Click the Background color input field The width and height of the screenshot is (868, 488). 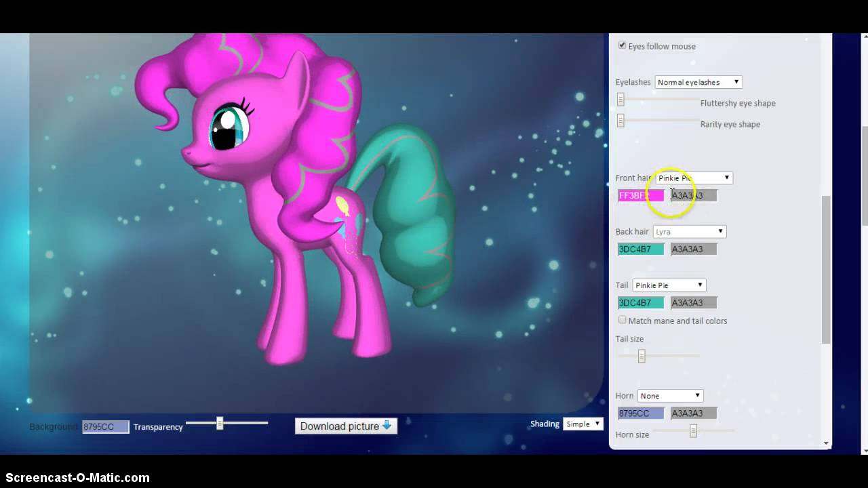pyautogui.click(x=105, y=427)
